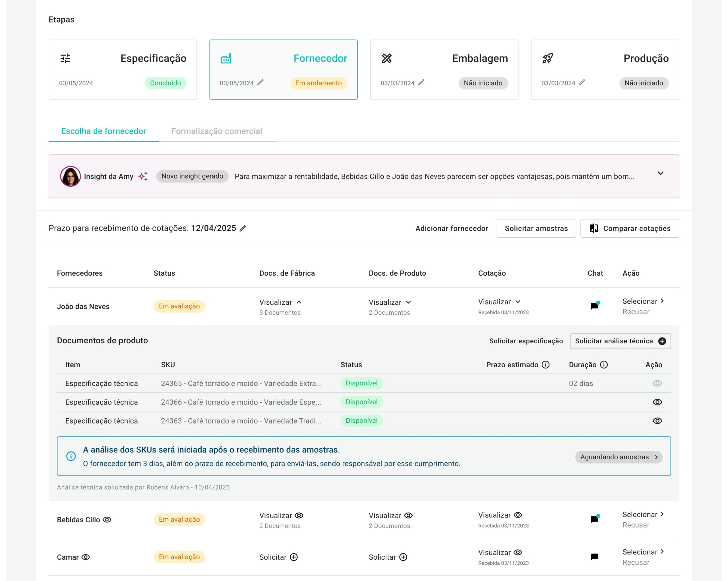Viewport: 728px width, 581px height.
Task: Open the Fornecedor stage card
Action: tap(283, 70)
